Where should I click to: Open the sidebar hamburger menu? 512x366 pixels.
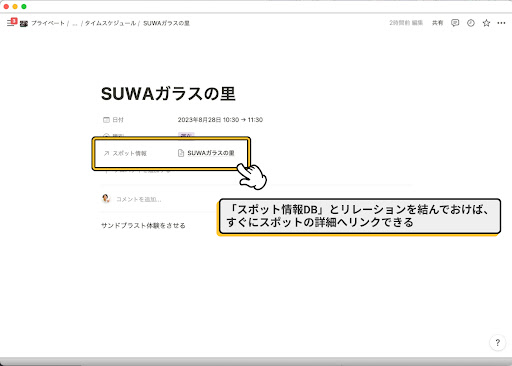10,23
